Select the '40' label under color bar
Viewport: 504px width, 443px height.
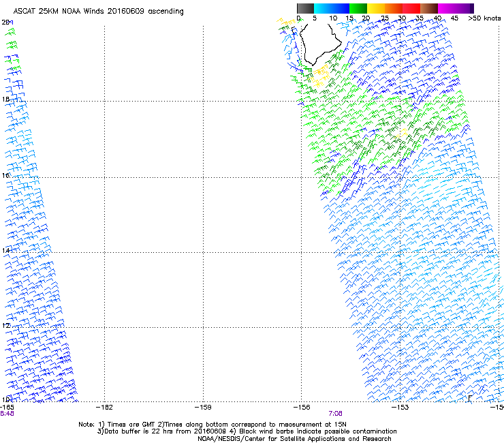[x=437, y=18]
